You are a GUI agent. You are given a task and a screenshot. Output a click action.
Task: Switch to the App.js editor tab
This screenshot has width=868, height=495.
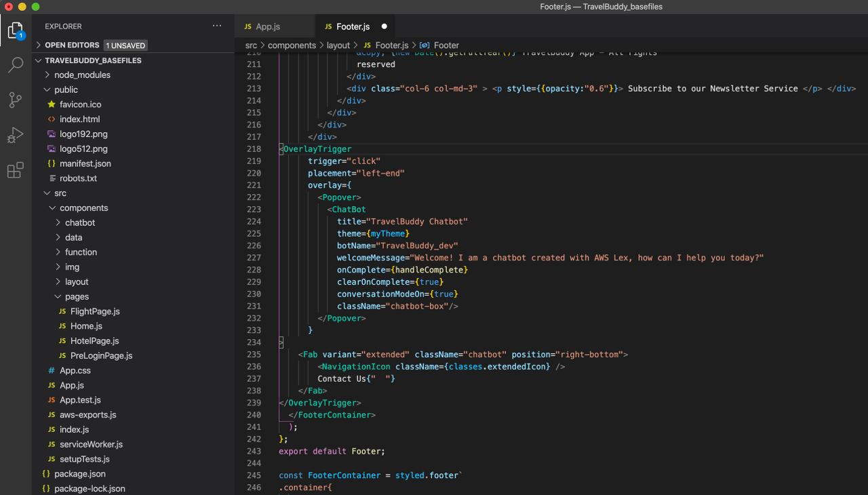(x=267, y=26)
